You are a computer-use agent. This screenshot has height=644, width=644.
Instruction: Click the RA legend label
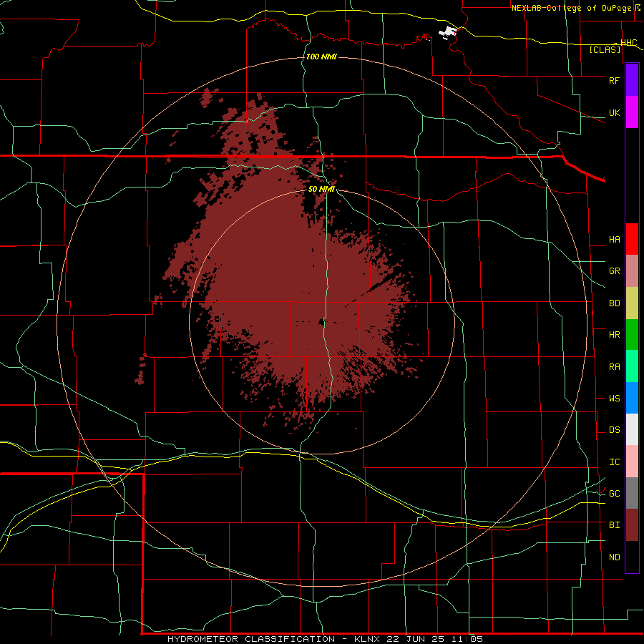[615, 367]
